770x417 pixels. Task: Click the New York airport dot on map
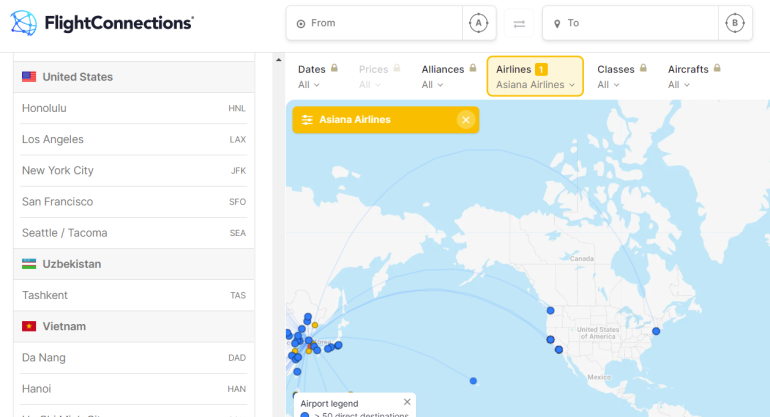[656, 331]
